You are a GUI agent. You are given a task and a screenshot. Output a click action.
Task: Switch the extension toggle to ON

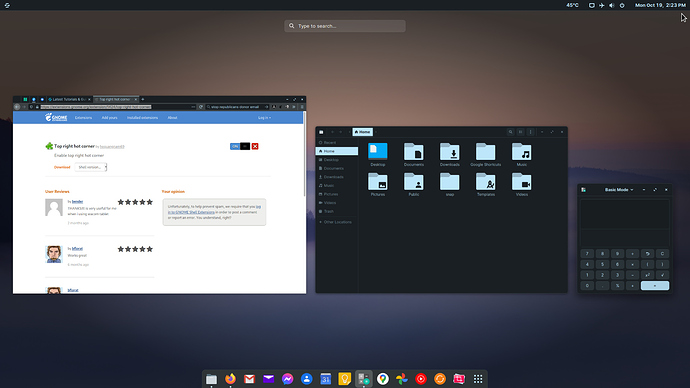point(235,146)
